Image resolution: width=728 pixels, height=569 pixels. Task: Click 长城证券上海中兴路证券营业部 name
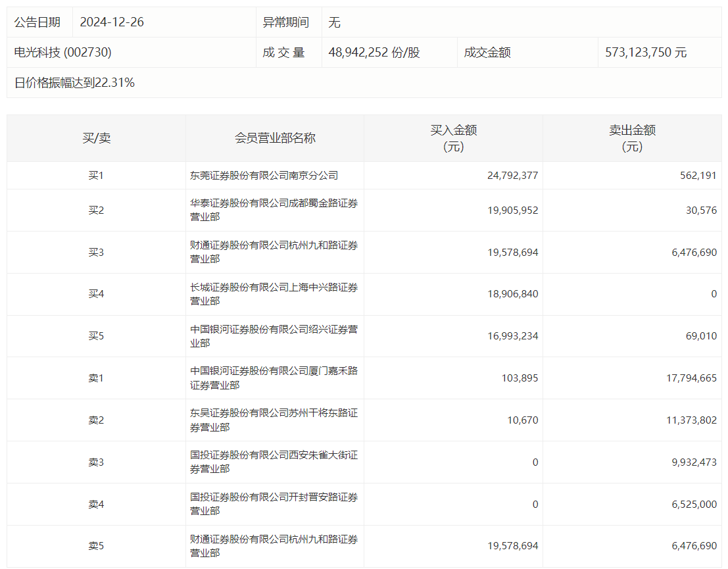tap(274, 294)
